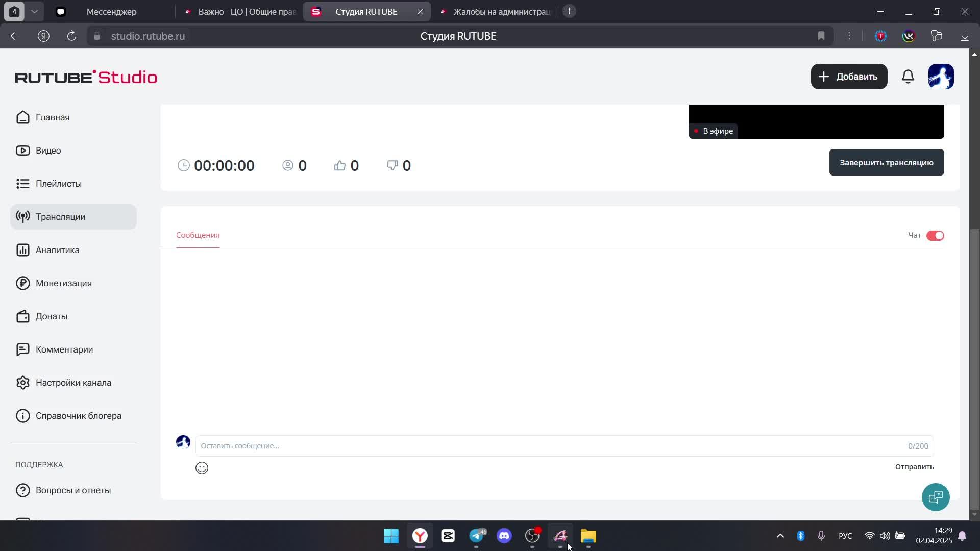
Task: Click the Справочник блогера info icon
Action: 23,415
